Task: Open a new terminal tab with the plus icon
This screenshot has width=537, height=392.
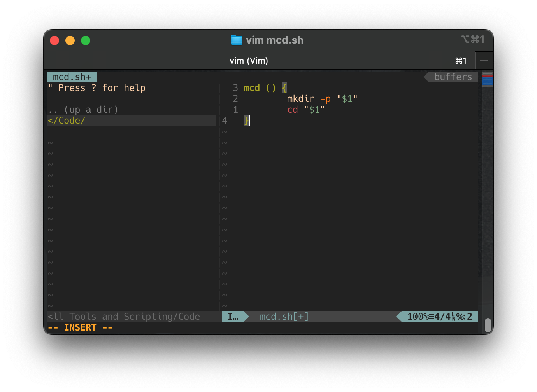Action: click(484, 61)
